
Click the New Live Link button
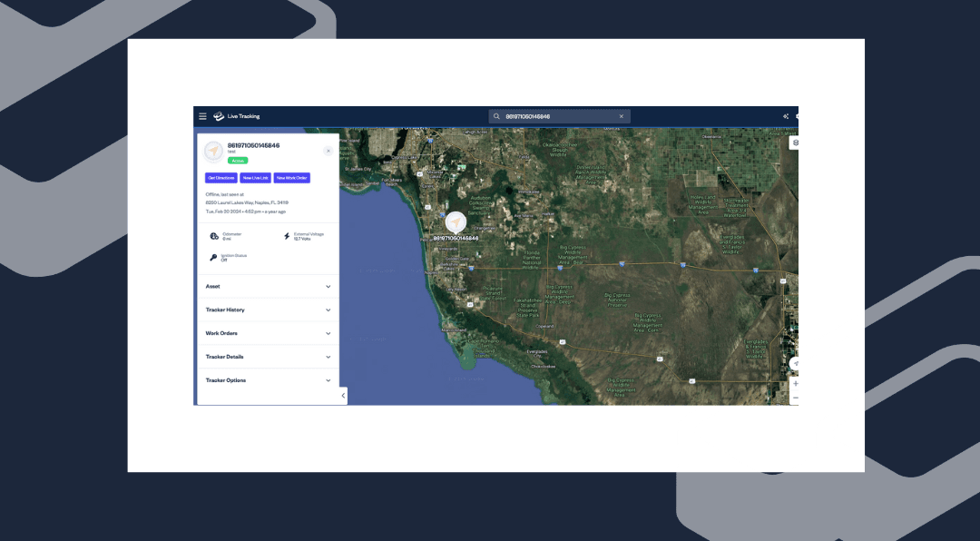pyautogui.click(x=255, y=178)
